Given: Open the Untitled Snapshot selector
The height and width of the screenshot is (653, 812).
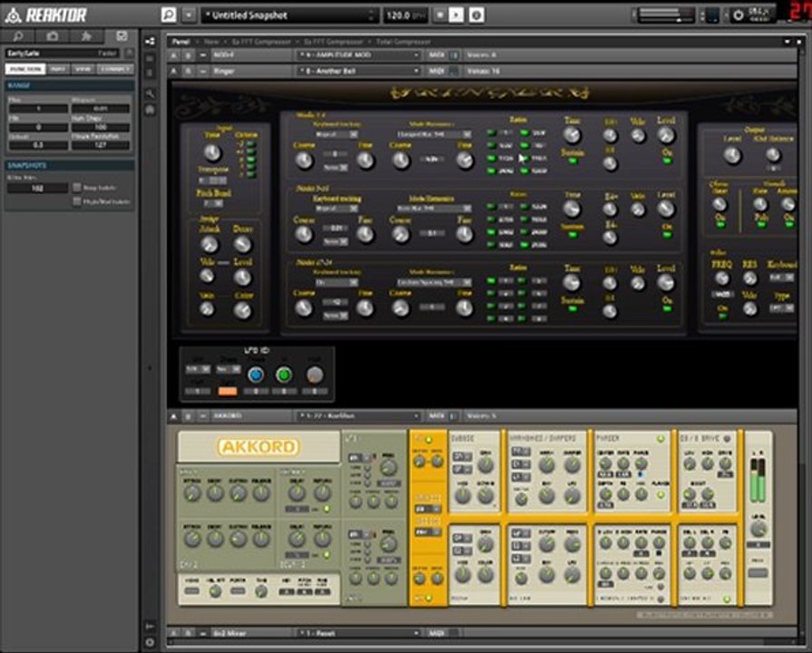Looking at the screenshot, I should pyautogui.click(x=289, y=15).
